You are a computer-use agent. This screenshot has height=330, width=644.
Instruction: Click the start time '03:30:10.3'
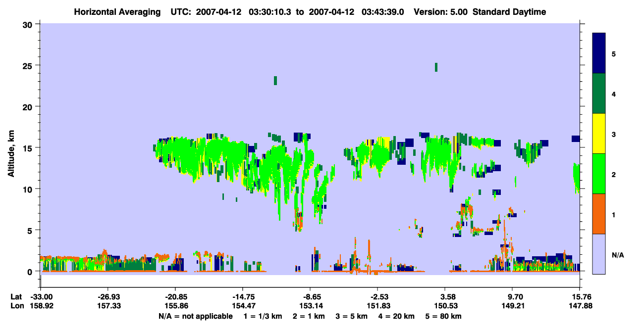[x=269, y=12]
